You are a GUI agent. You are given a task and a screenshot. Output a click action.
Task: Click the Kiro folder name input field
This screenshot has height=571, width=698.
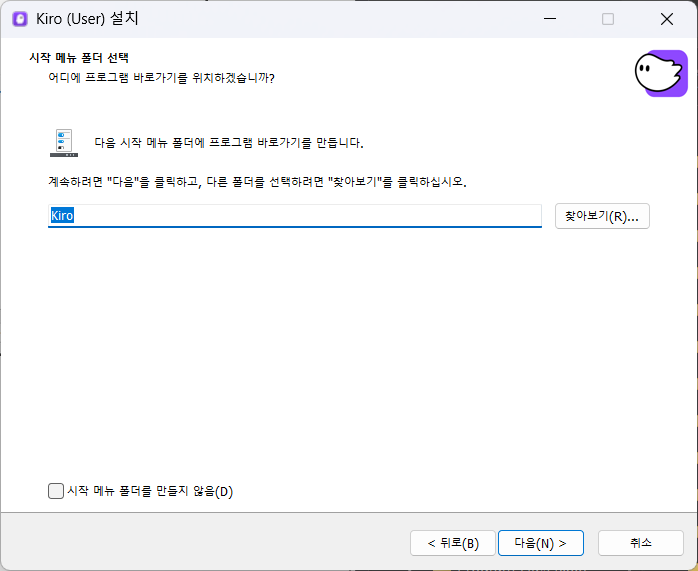coord(295,216)
